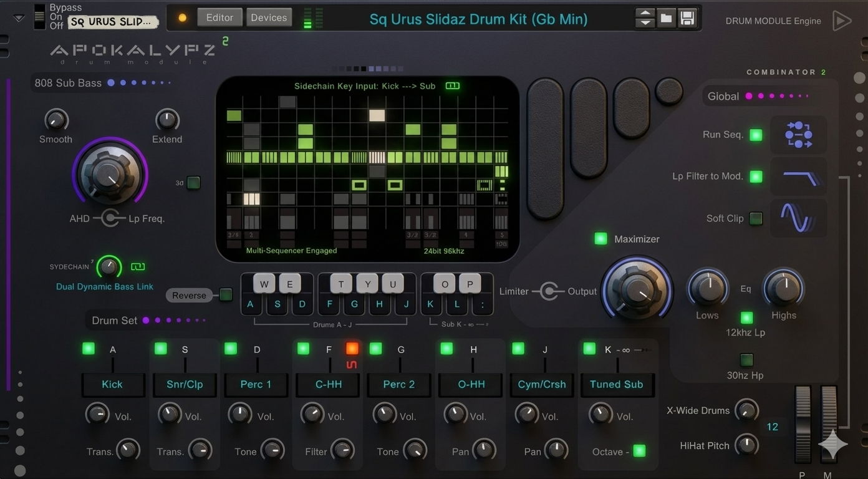
Task: Select the O-HH drum pad label
Action: [471, 384]
